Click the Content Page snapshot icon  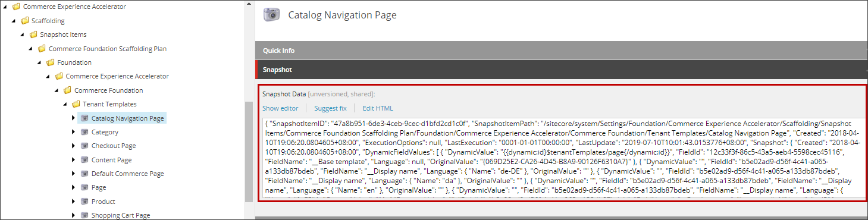(84, 160)
